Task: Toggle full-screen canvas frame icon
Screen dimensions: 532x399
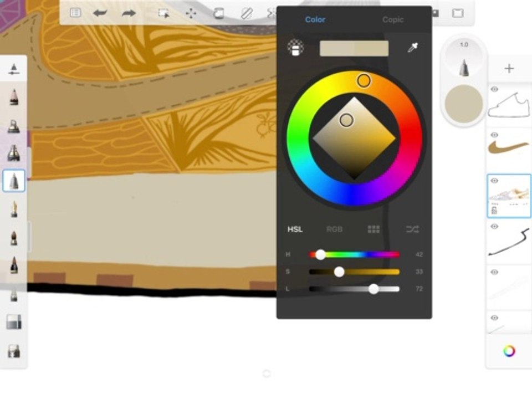Action: (458, 13)
